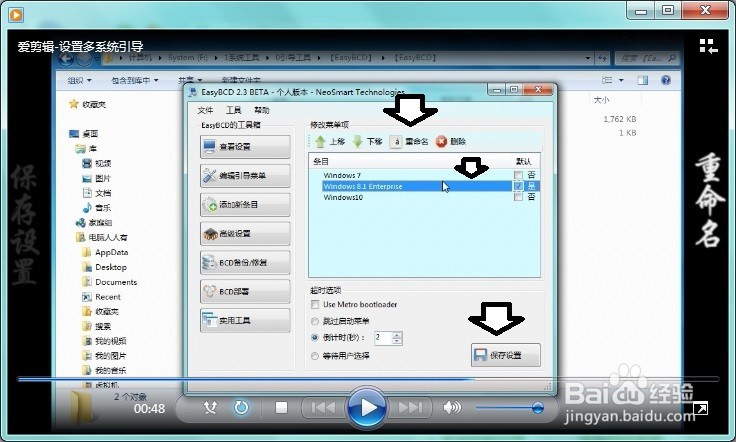The image size is (736, 442).
Task: Open the 包含到库中 dropdown in Explorer
Action: [x=135, y=81]
